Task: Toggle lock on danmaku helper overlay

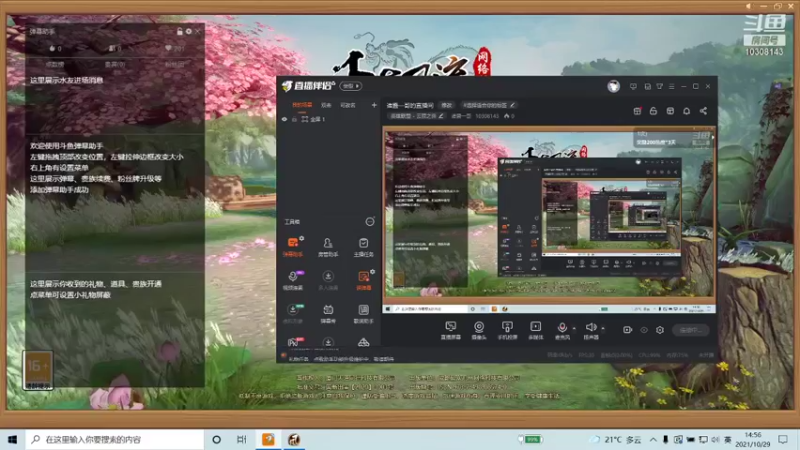Action: (179, 32)
